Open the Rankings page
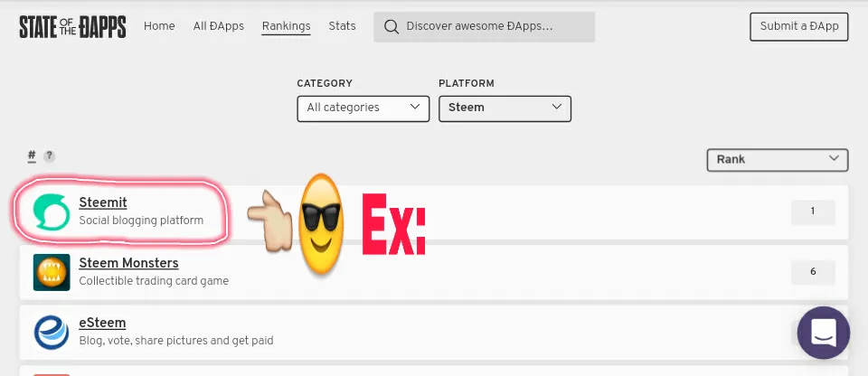The image size is (868, 376). (x=287, y=26)
